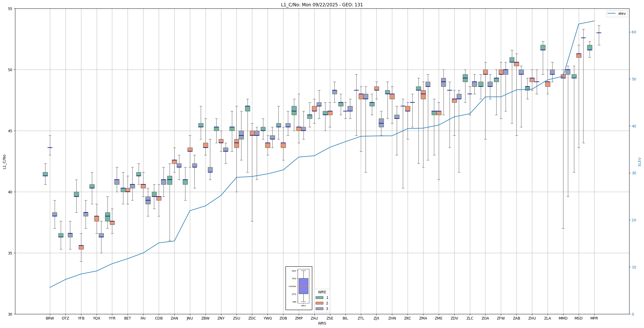Click the orange WRE 2 legend swatch
644x328 pixels.
[319, 303]
